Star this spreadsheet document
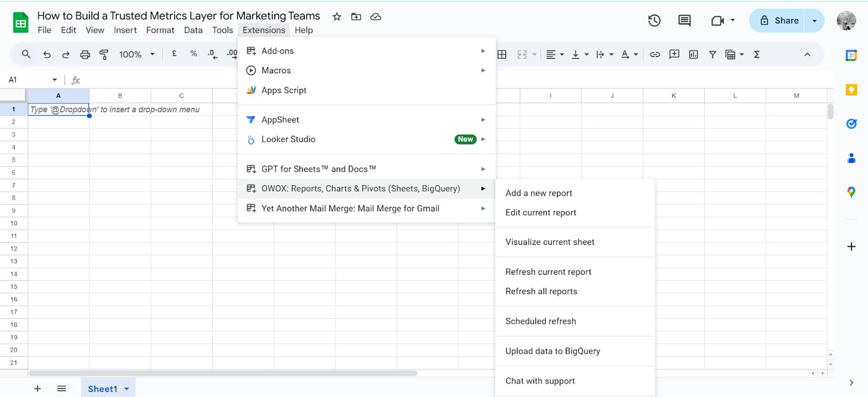Viewport: 868px width, 397px height. point(337,17)
